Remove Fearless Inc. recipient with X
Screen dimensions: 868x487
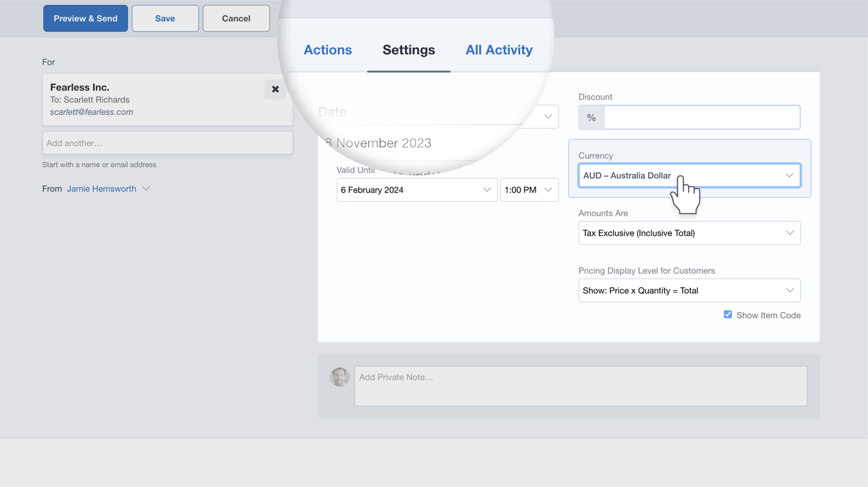click(275, 89)
